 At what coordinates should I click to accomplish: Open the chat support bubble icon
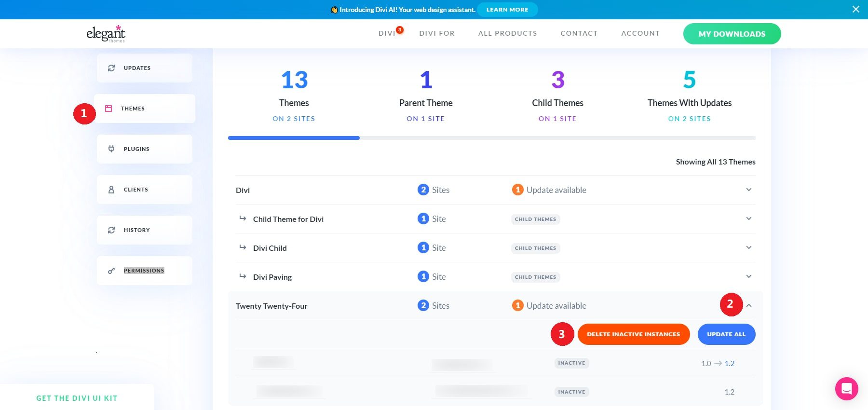click(847, 388)
